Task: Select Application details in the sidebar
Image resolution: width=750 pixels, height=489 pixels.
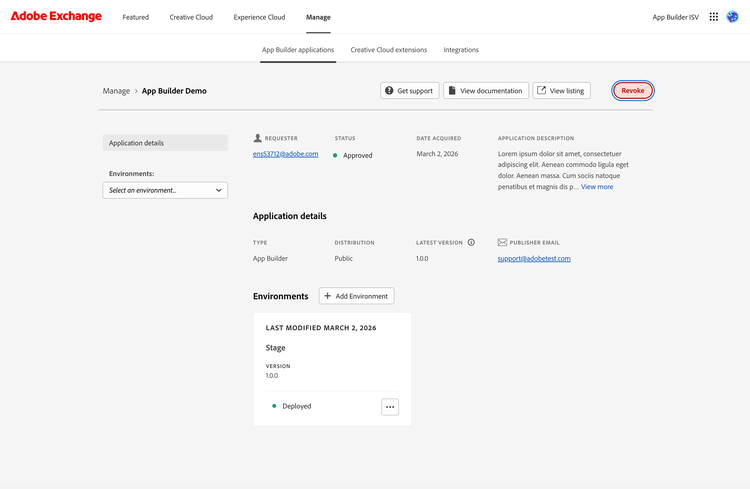Action: pos(165,143)
